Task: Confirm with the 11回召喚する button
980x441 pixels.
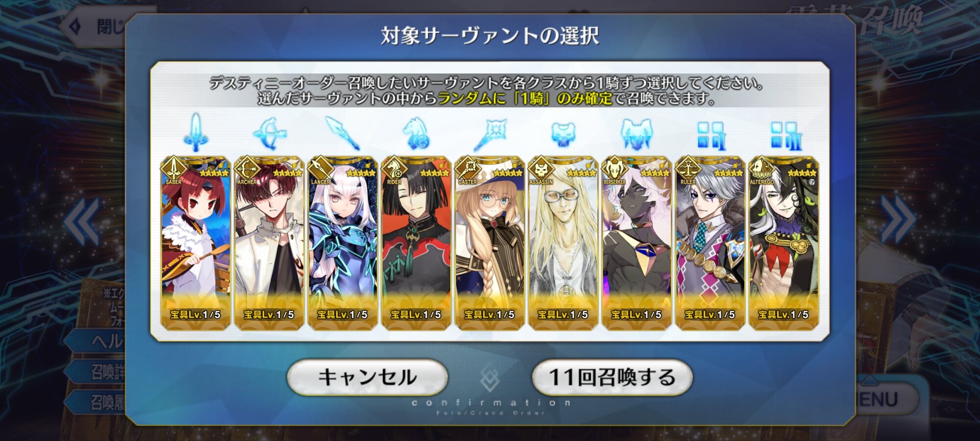Action: pyautogui.click(x=612, y=377)
